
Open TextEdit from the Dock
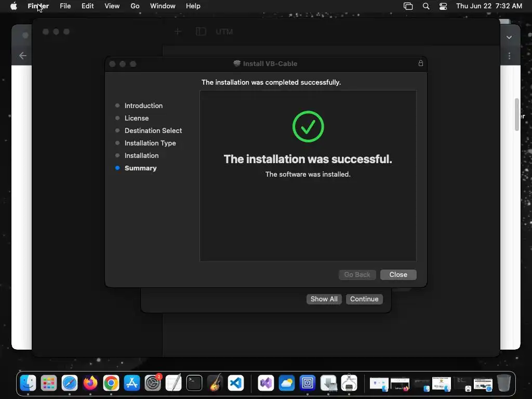pos(174,383)
